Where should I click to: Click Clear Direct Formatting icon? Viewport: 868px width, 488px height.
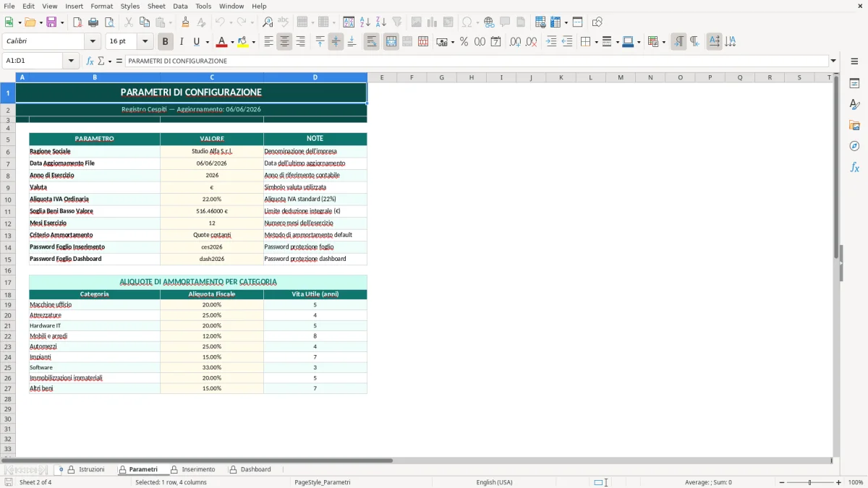point(202,22)
